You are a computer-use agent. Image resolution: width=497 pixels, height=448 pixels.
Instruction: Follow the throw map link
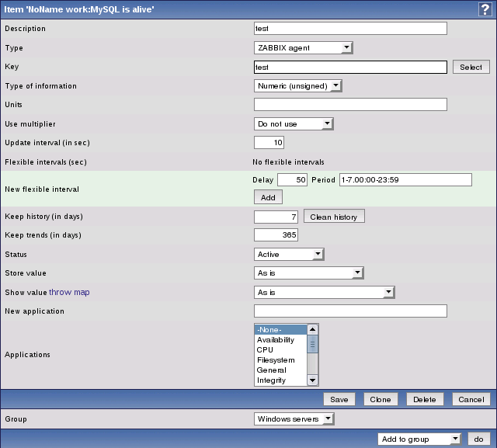tap(69, 292)
